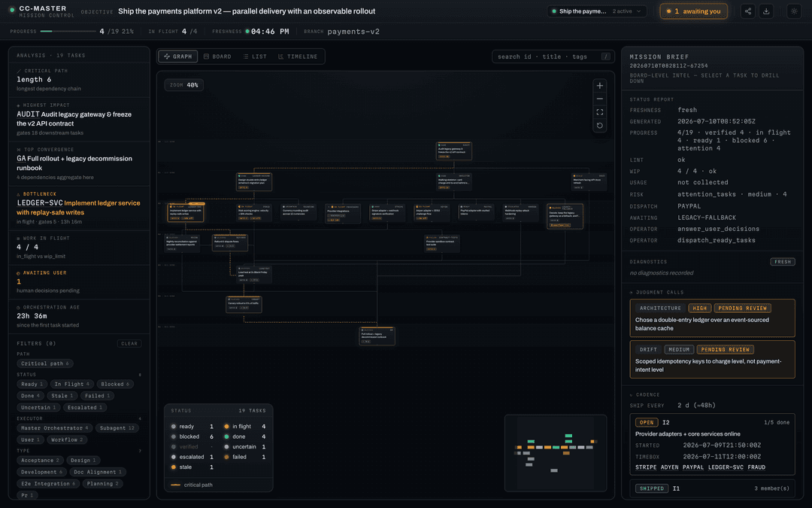Open the Architecture judgment call card

point(712,318)
